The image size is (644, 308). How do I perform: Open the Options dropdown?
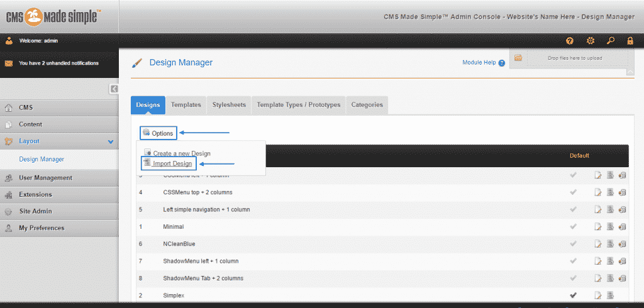tap(158, 133)
